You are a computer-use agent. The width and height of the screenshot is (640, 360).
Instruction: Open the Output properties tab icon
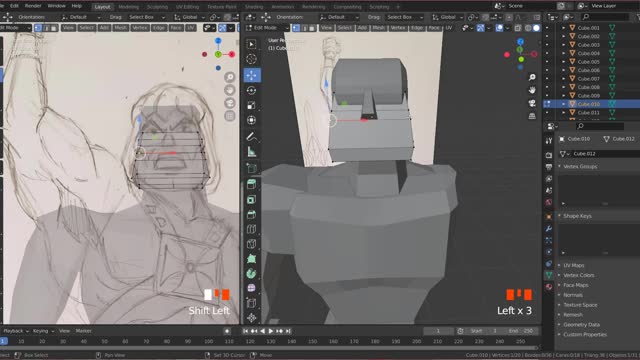[x=549, y=167]
